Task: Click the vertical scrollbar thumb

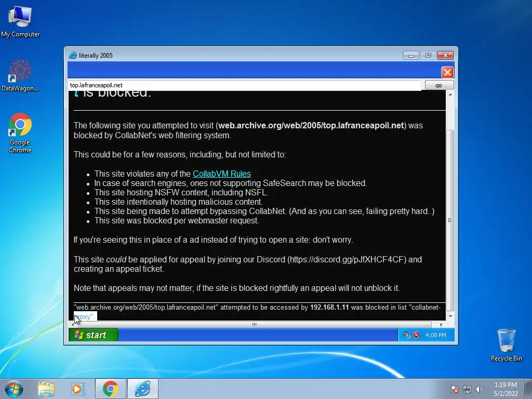Action: (450, 220)
